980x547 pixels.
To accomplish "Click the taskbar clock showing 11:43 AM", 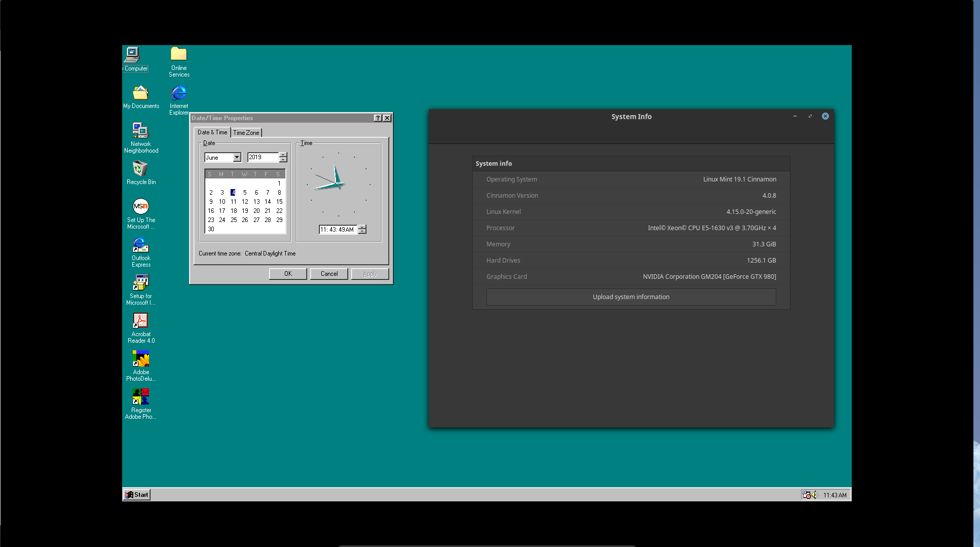I will (x=835, y=495).
